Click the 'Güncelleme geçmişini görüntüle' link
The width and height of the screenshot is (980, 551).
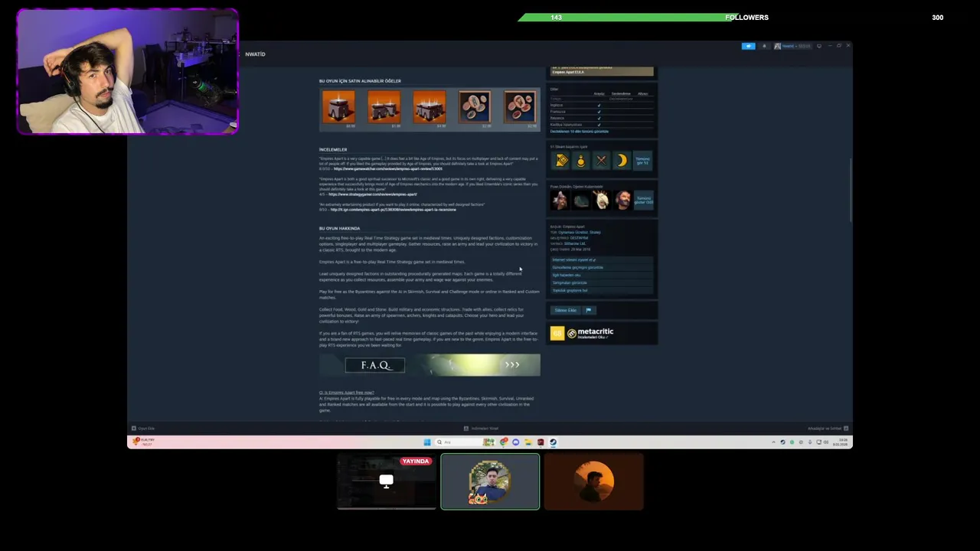602,268
